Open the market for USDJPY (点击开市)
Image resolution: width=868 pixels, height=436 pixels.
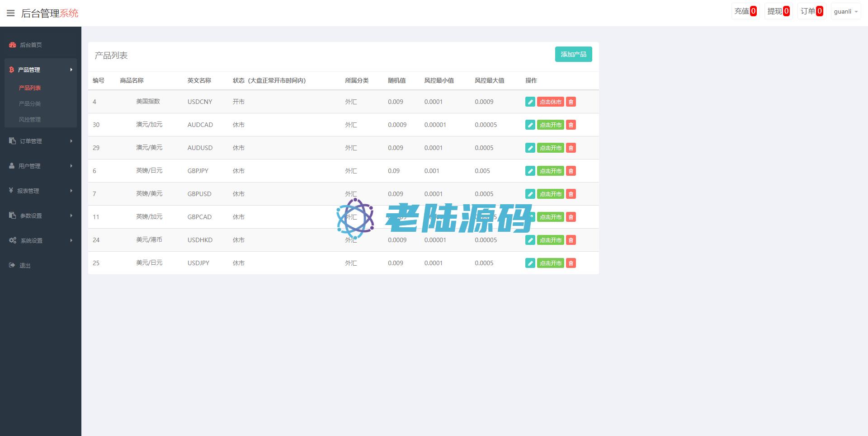pyautogui.click(x=550, y=263)
